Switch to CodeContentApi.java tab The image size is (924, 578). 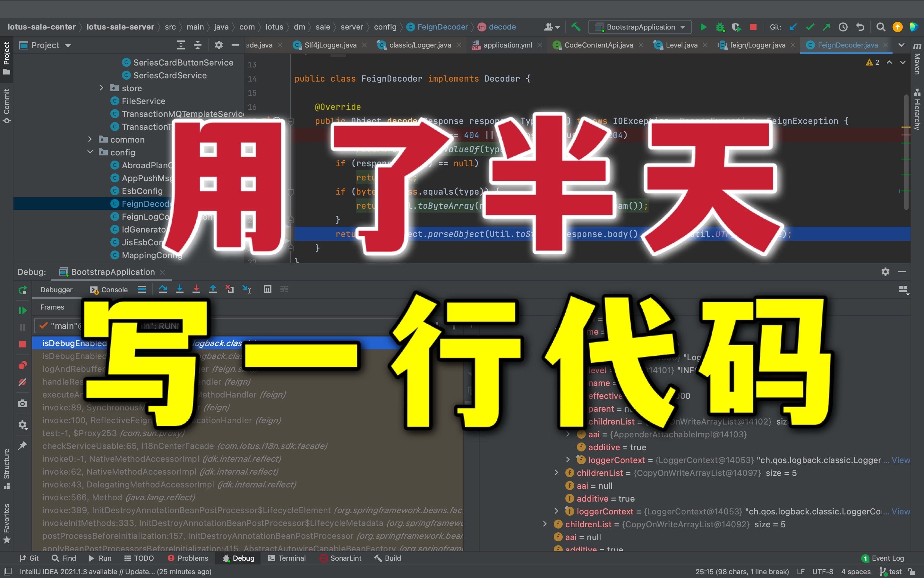point(598,45)
